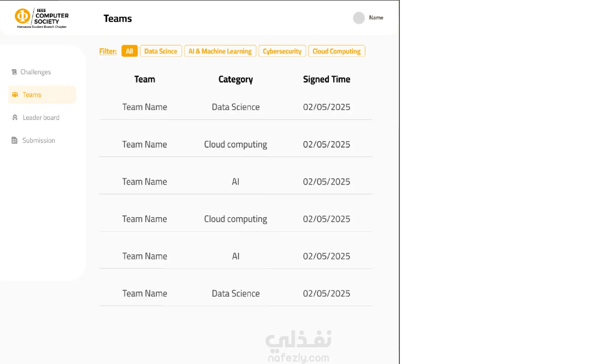597x364 pixels.
Task: Open the Challenges menu item
Action: (x=35, y=72)
